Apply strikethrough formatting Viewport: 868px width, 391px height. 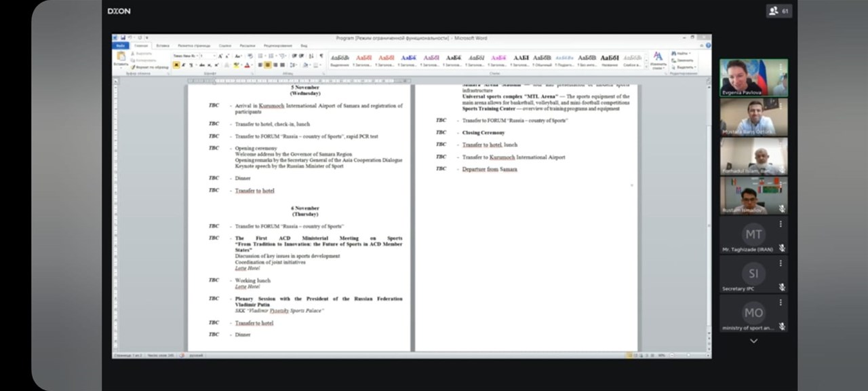(201, 65)
